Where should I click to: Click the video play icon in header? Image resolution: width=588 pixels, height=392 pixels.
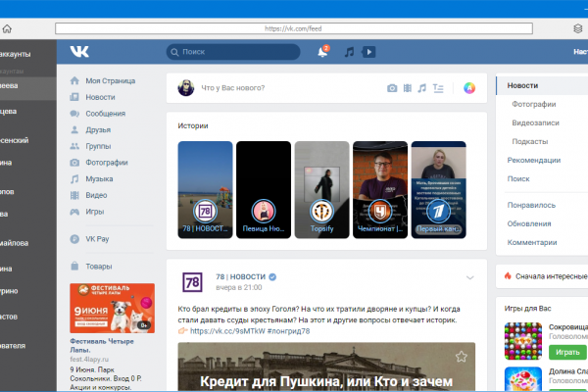[369, 52]
